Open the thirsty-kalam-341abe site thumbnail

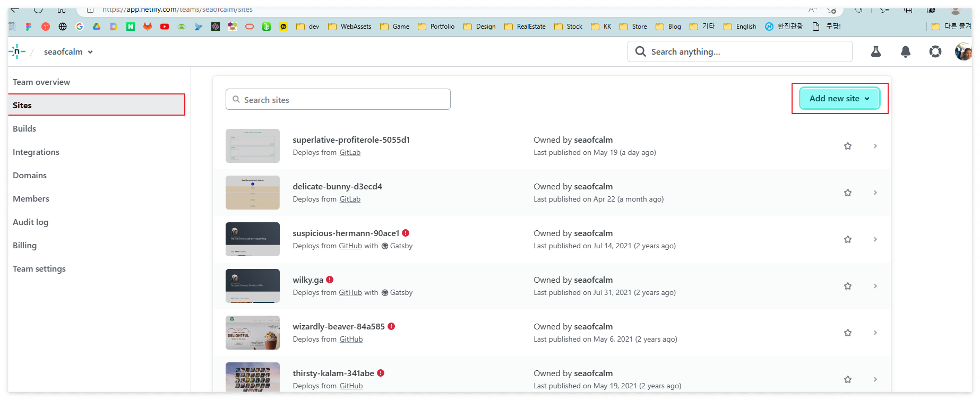pos(253,377)
